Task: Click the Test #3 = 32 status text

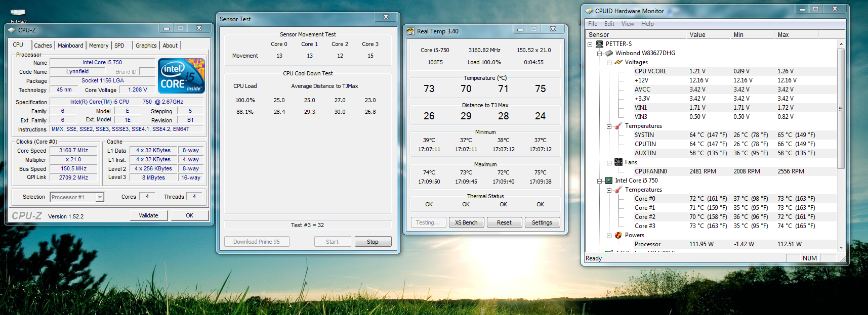Action: pyautogui.click(x=307, y=225)
